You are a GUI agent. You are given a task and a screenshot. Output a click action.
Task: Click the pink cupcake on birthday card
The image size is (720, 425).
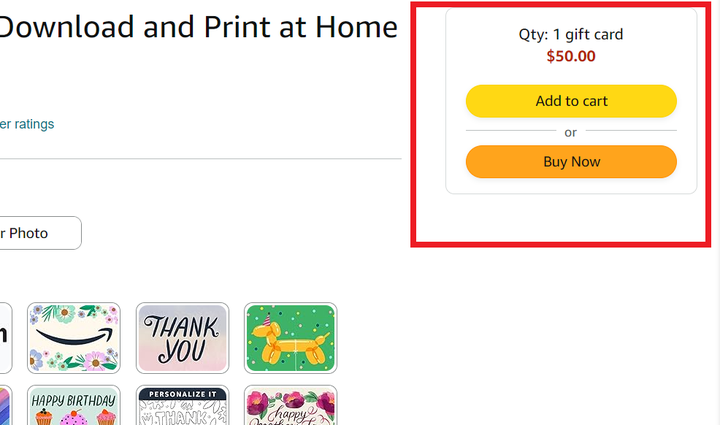73,418
